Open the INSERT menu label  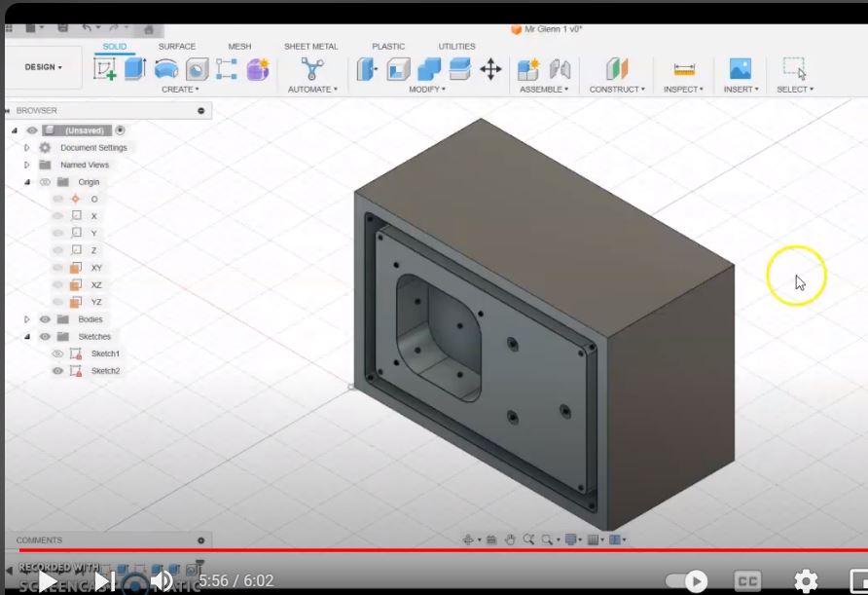741,90
